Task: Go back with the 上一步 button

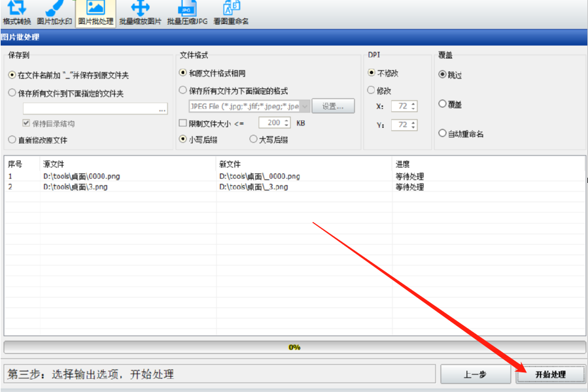Action: click(x=475, y=374)
